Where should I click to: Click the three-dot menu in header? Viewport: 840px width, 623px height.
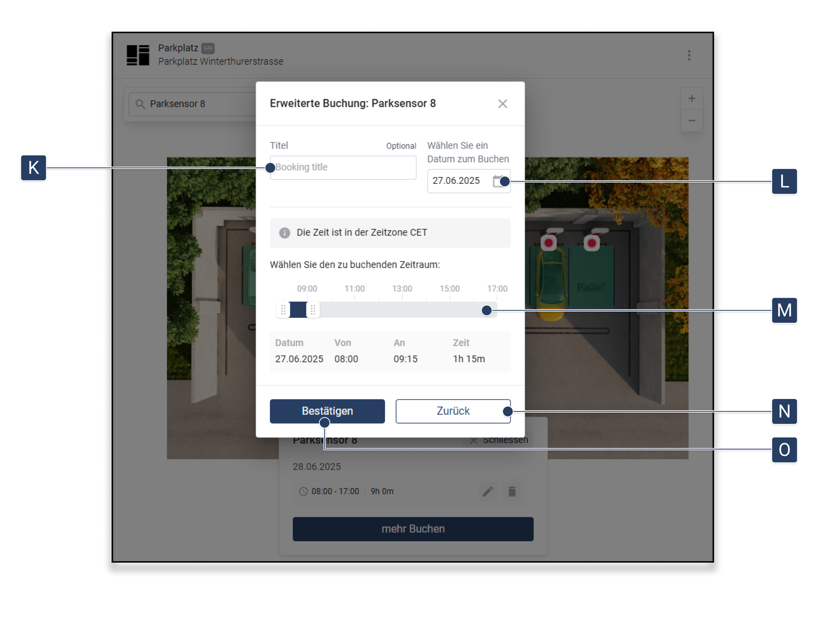(689, 55)
